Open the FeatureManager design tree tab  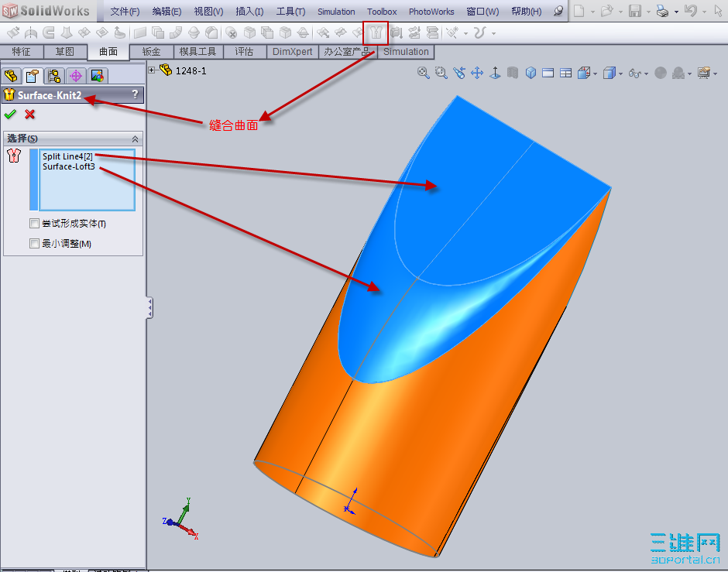click(x=11, y=76)
